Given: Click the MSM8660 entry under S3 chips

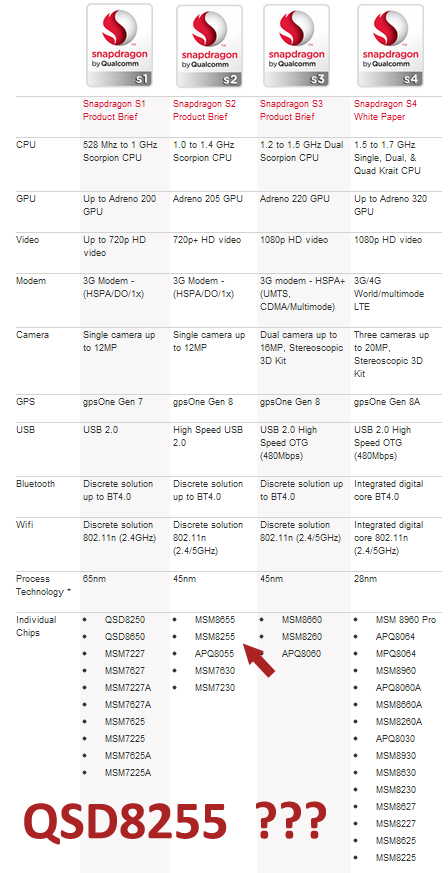Looking at the screenshot, I should (x=302, y=620).
